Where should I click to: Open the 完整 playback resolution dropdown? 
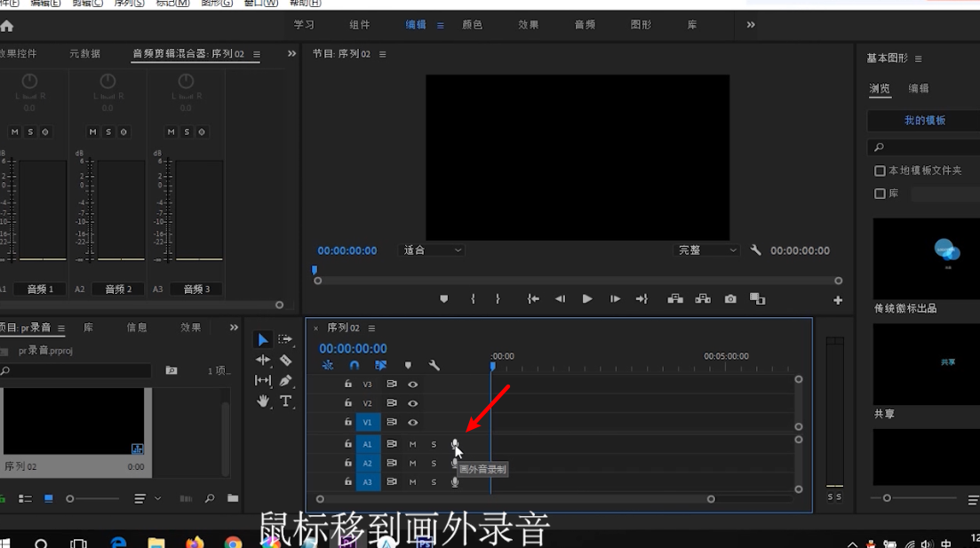[x=706, y=250]
